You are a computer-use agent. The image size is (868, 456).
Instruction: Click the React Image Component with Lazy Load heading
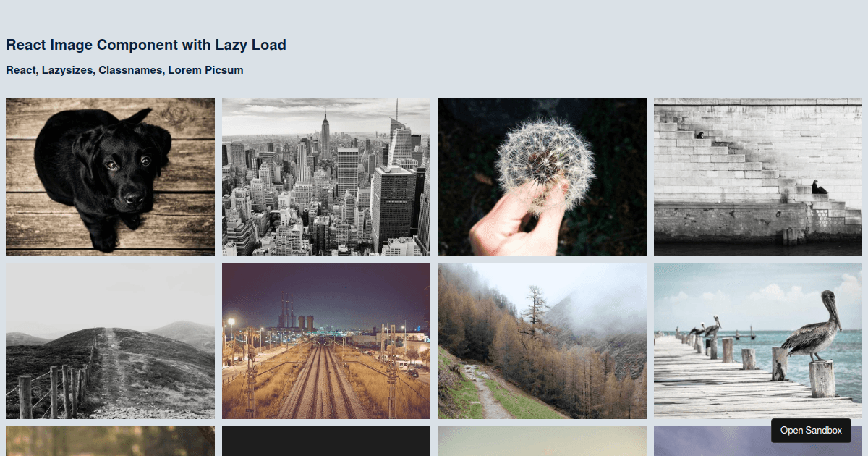[x=146, y=45]
